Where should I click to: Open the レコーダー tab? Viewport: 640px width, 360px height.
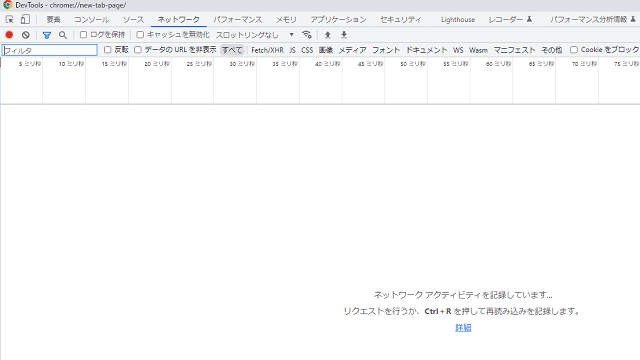510,20
